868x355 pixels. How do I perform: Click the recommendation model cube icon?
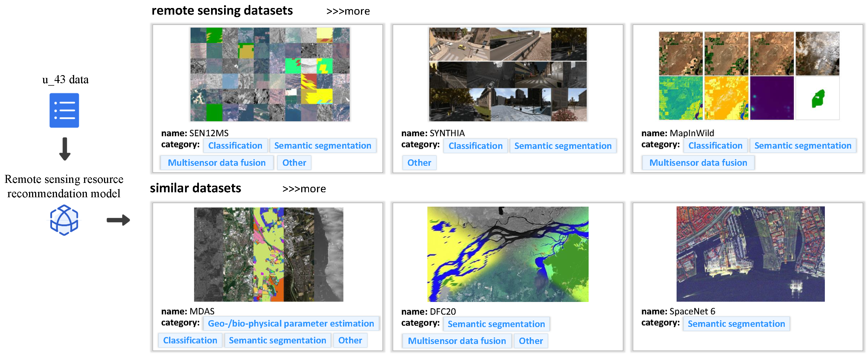64,220
